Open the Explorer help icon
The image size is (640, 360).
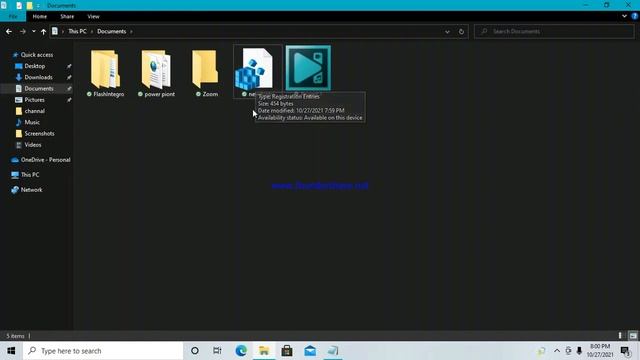[634, 16]
